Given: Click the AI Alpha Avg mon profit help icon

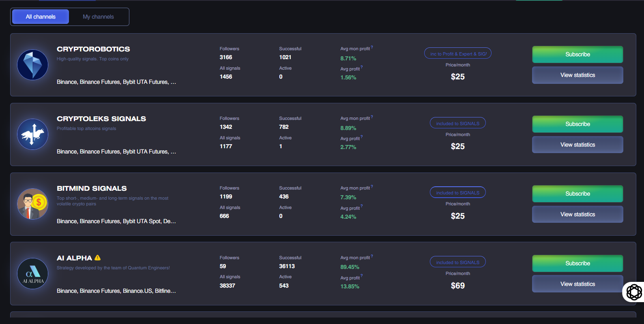Looking at the screenshot, I should 372,256.
